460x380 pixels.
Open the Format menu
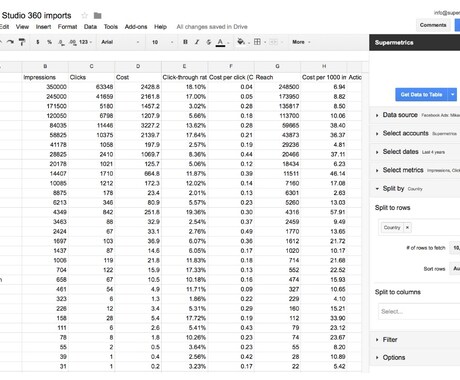coord(67,27)
